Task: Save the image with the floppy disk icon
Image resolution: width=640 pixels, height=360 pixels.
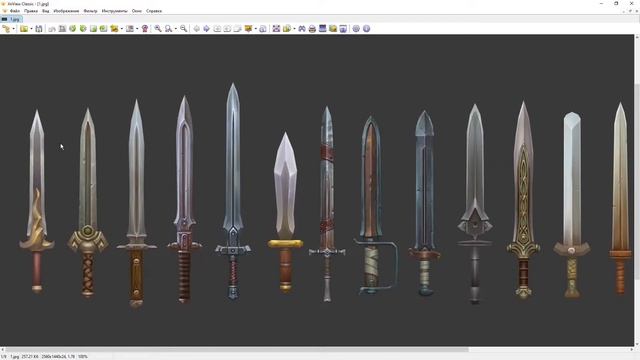Action: [39, 29]
